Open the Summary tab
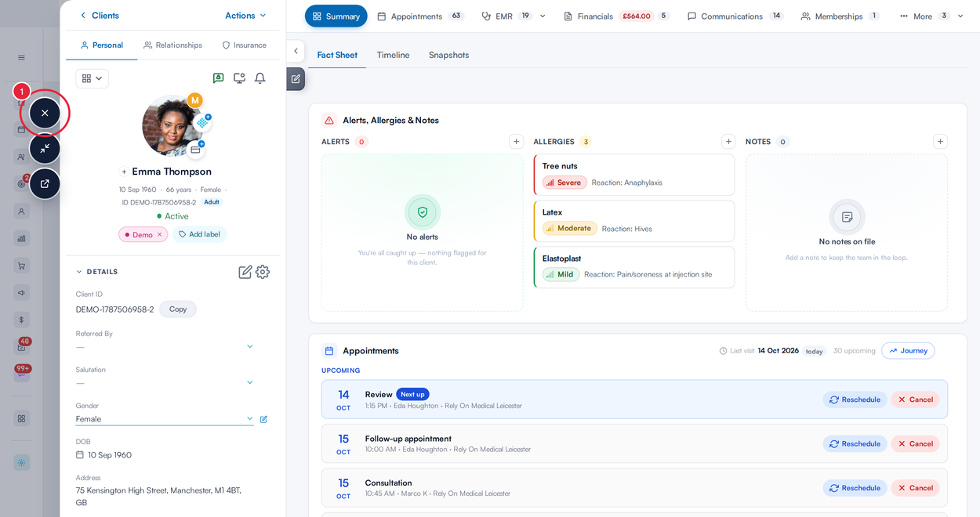 click(x=336, y=16)
